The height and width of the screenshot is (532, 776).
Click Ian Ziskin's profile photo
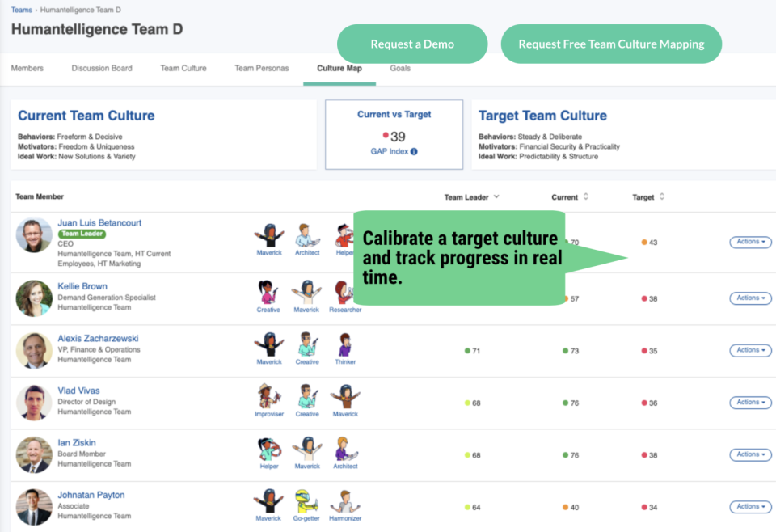click(x=34, y=455)
